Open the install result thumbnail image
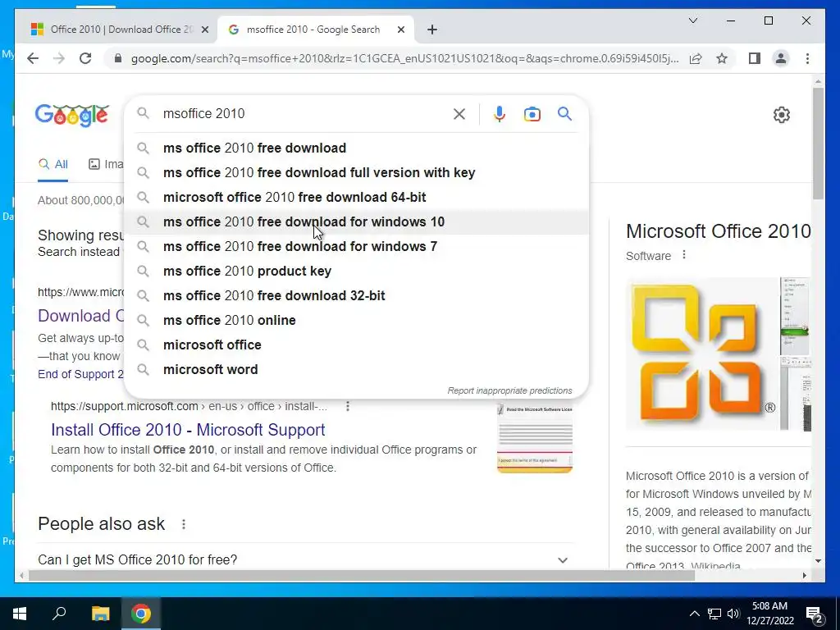This screenshot has width=840, height=630. tap(535, 439)
